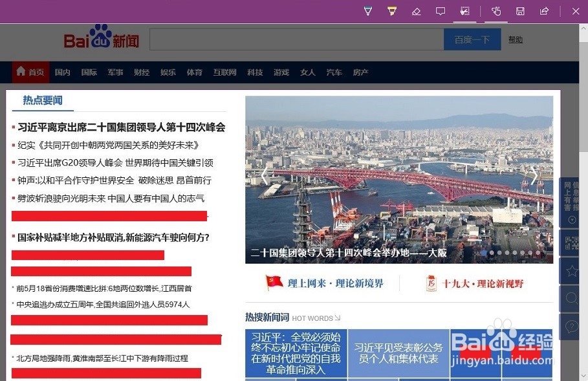Screen dimensions: 588x381
Task: Open article 北方局地强降雨 weather news
Action: point(102,358)
